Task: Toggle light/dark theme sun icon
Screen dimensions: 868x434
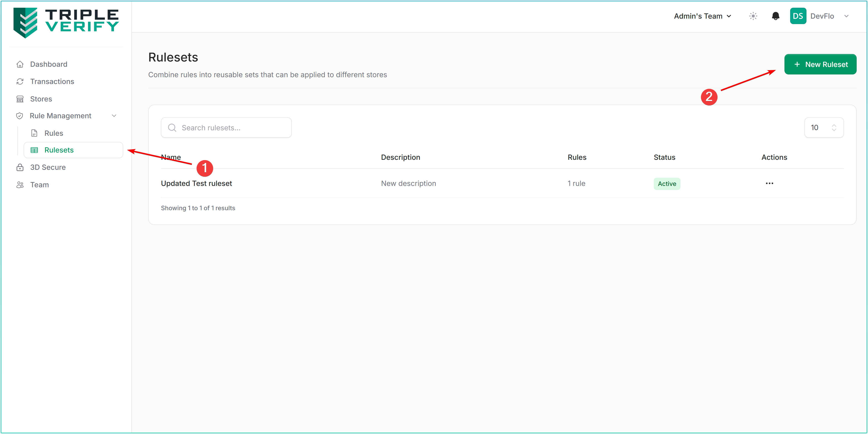Action: [x=753, y=16]
